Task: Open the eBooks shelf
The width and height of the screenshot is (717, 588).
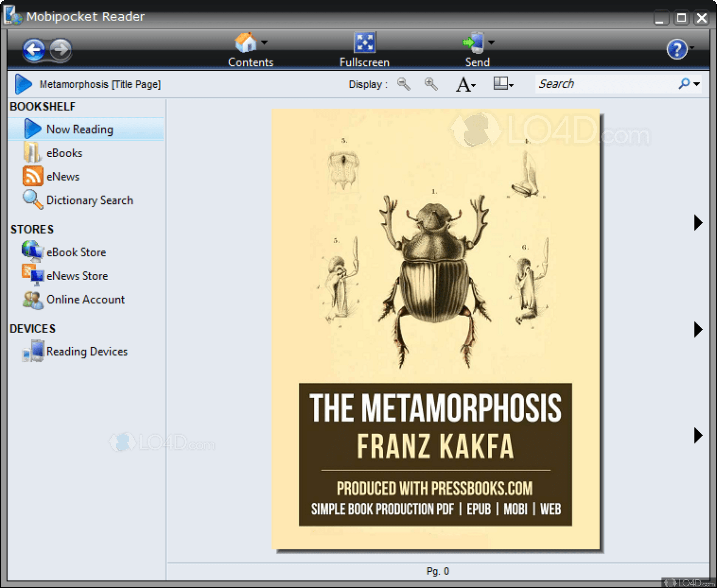Action: click(x=64, y=153)
